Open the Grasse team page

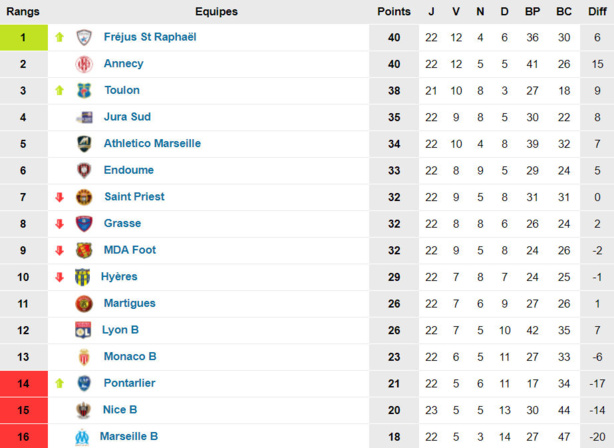[122, 223]
